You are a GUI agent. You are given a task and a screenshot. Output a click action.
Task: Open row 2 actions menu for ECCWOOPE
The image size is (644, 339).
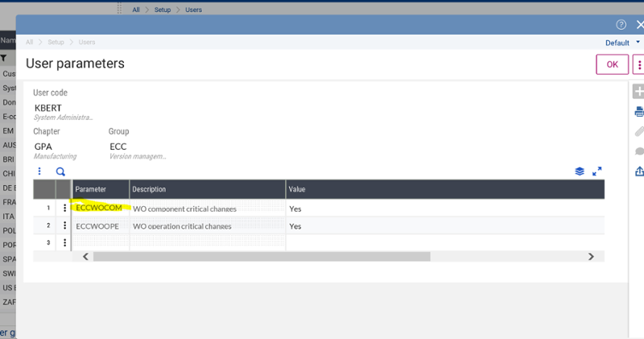pos(64,225)
